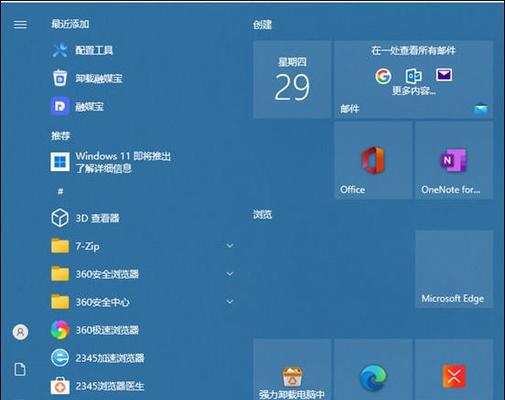Click the user account icon in sidebar
Viewport: 505px width, 400px height.
(20, 332)
